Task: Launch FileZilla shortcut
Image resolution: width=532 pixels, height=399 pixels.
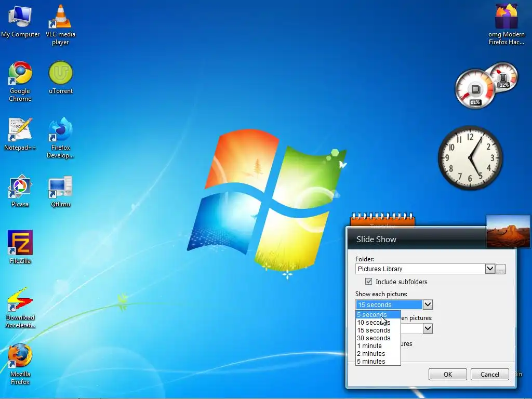Action: (x=20, y=247)
